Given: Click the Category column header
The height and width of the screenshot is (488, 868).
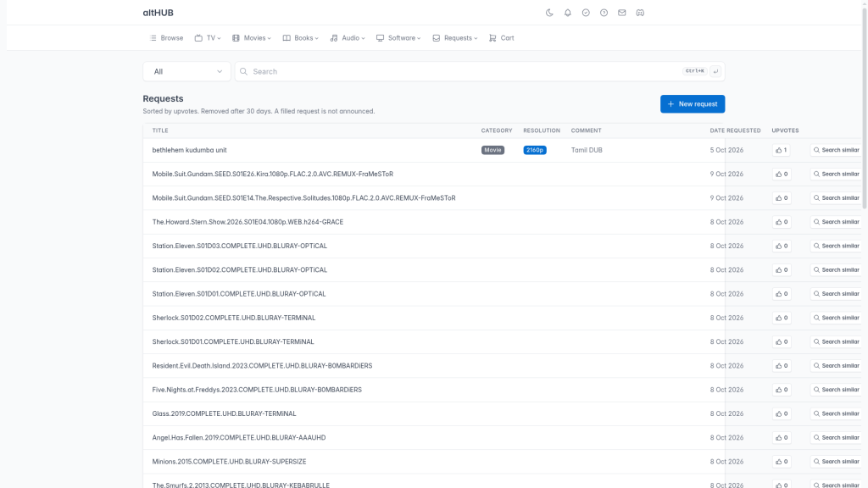Looking at the screenshot, I should pyautogui.click(x=497, y=130).
